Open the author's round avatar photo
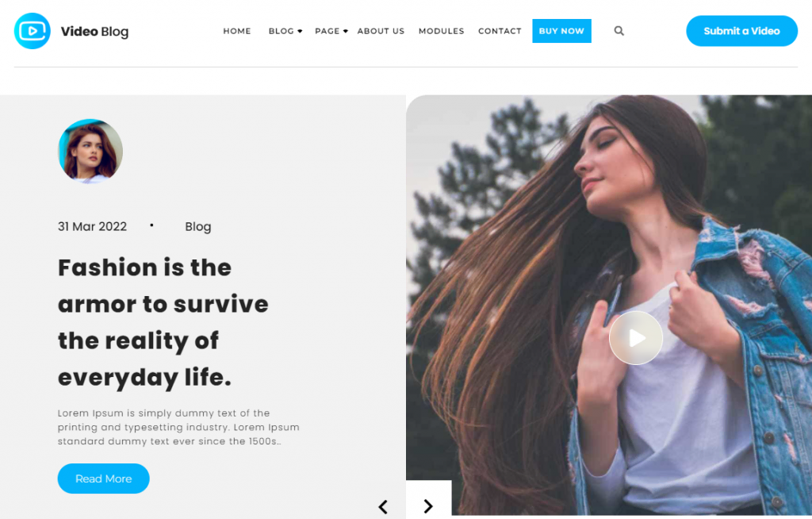Viewport: 812px width, 519px height. pyautogui.click(x=90, y=152)
